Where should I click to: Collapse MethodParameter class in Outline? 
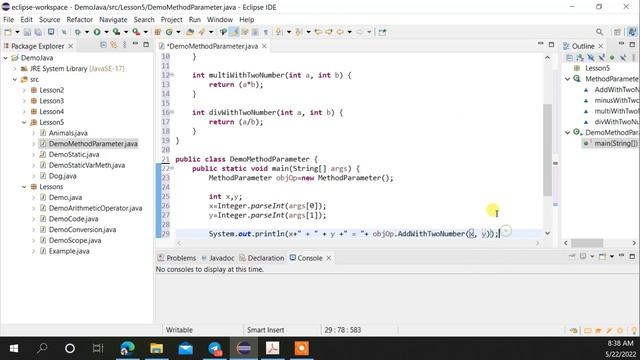tap(568, 79)
